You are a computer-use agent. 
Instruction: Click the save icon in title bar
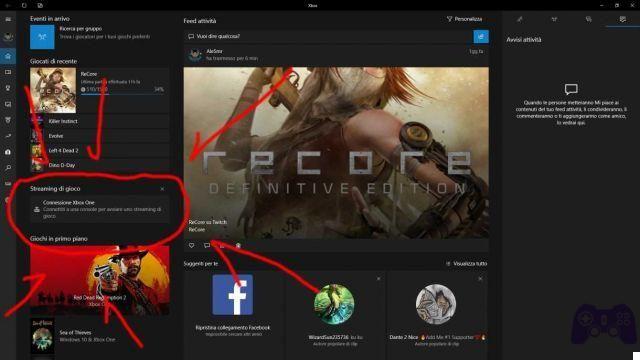tap(40, 5)
